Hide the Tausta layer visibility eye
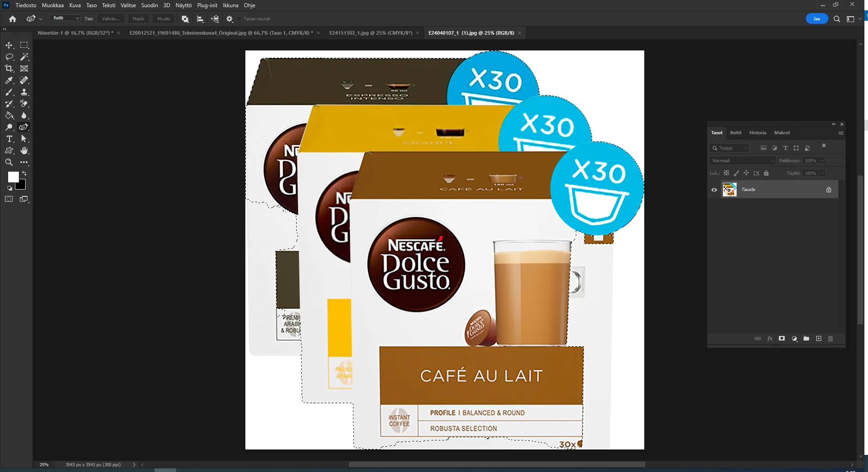 (714, 190)
